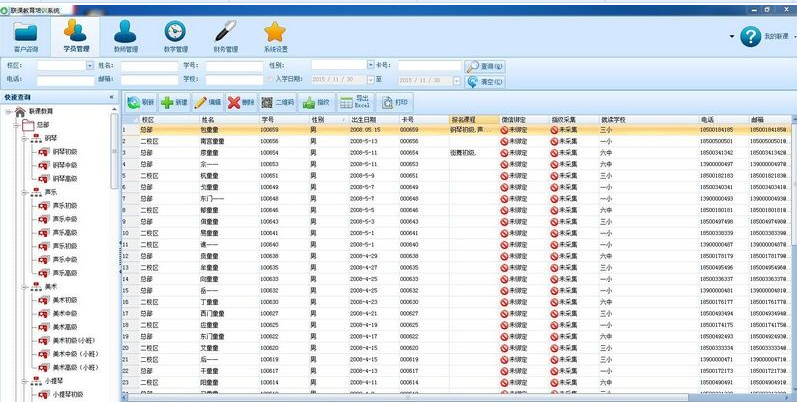Open the 客户咨询 folder module
Image resolution: width=797 pixels, height=402 pixels.
click(x=25, y=37)
